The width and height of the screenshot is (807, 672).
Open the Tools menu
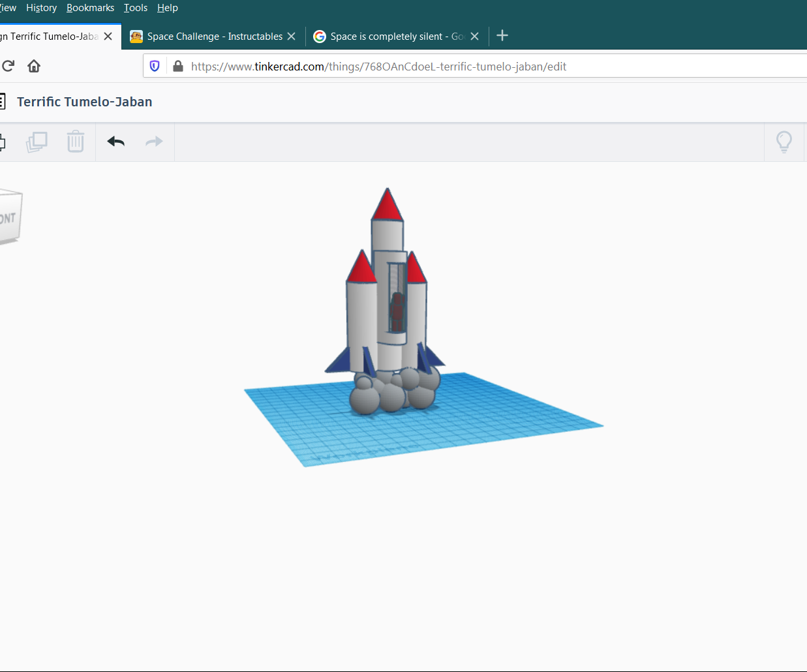click(135, 7)
